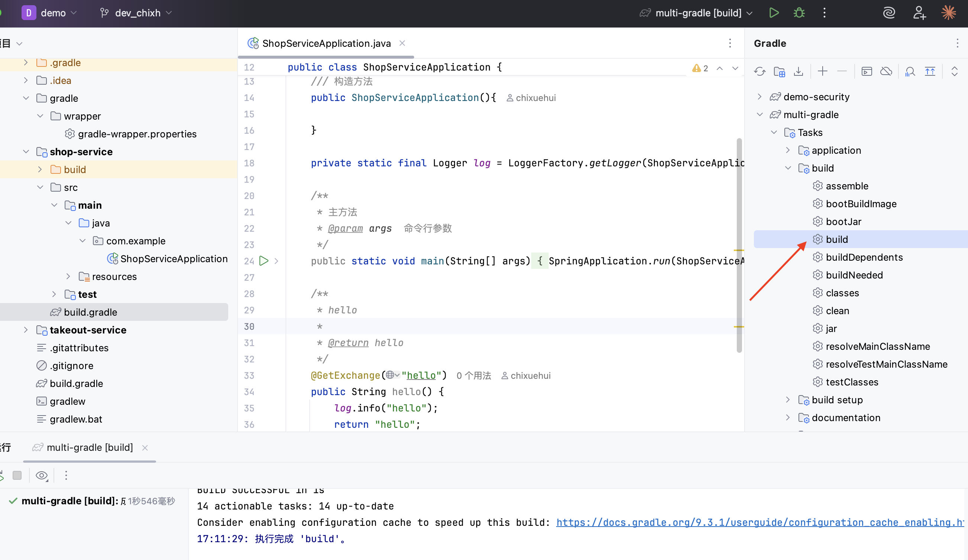Click the editor vertical scrollbar
This screenshot has height=560, width=968.
739,245
